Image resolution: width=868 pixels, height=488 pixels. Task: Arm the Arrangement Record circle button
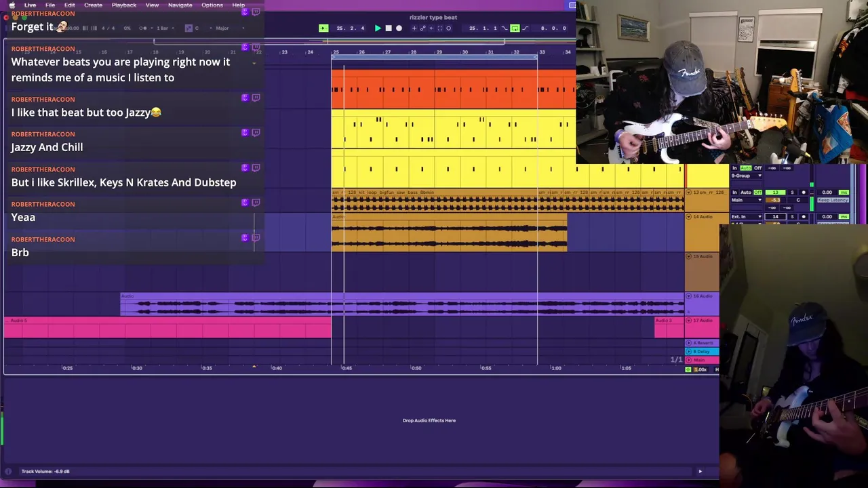399,28
